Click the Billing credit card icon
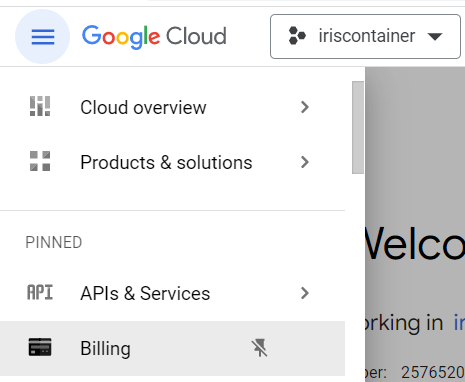 pyautogui.click(x=40, y=347)
